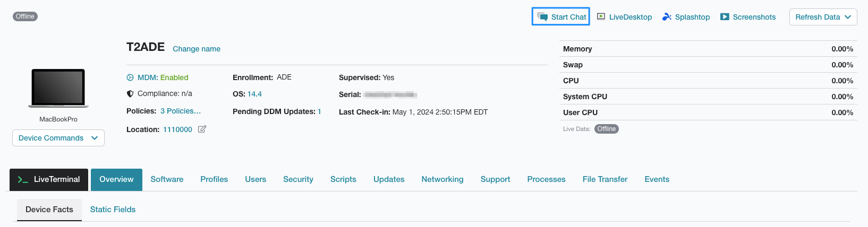Click the edit Location pencil icon
The width and height of the screenshot is (868, 227).
pos(202,129)
